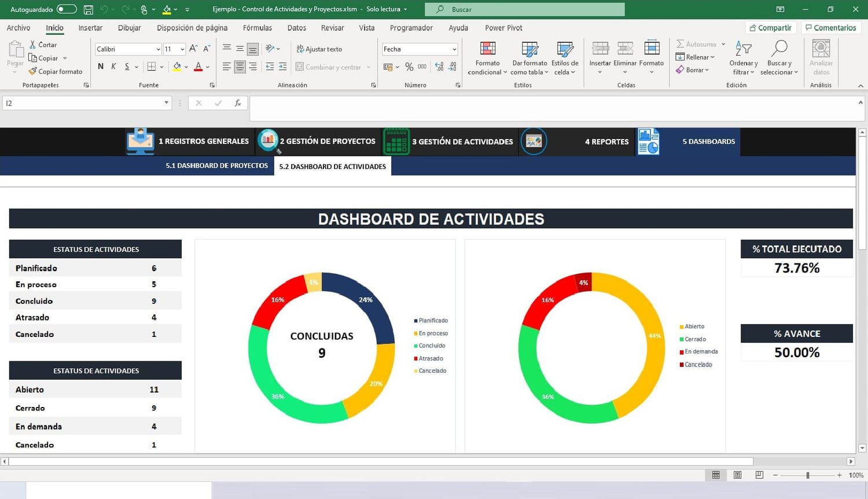Toggle center alignment
This screenshot has height=499, width=868.
(x=240, y=67)
